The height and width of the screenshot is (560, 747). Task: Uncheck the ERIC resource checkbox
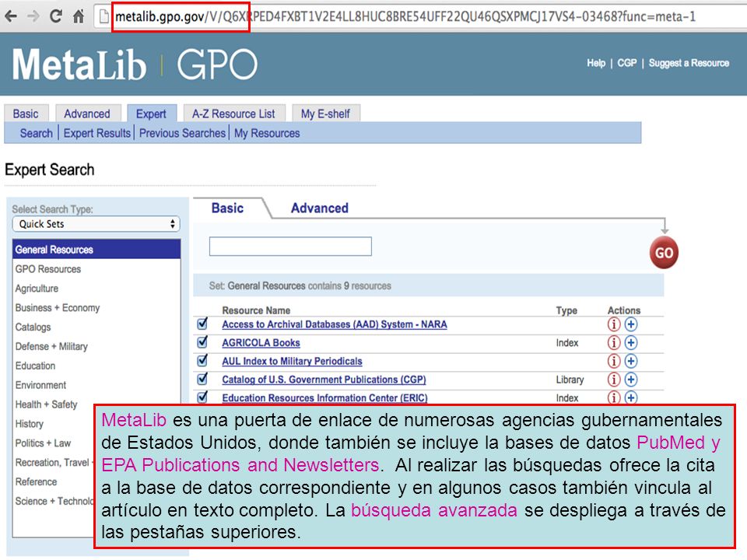tap(202, 397)
